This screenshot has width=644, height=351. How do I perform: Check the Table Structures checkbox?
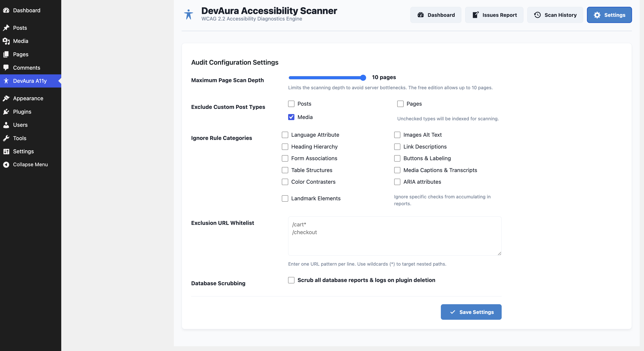(285, 170)
